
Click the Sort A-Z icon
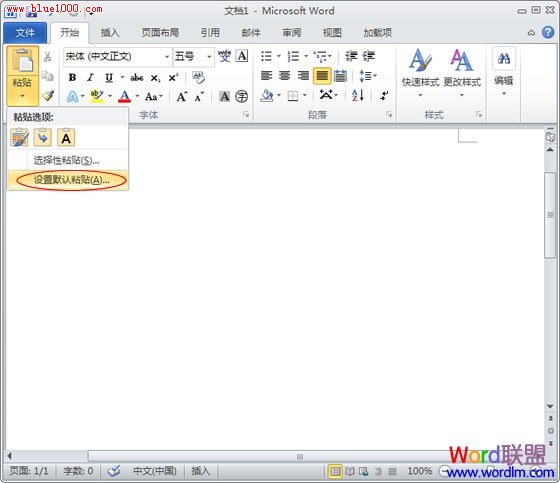coord(358,95)
